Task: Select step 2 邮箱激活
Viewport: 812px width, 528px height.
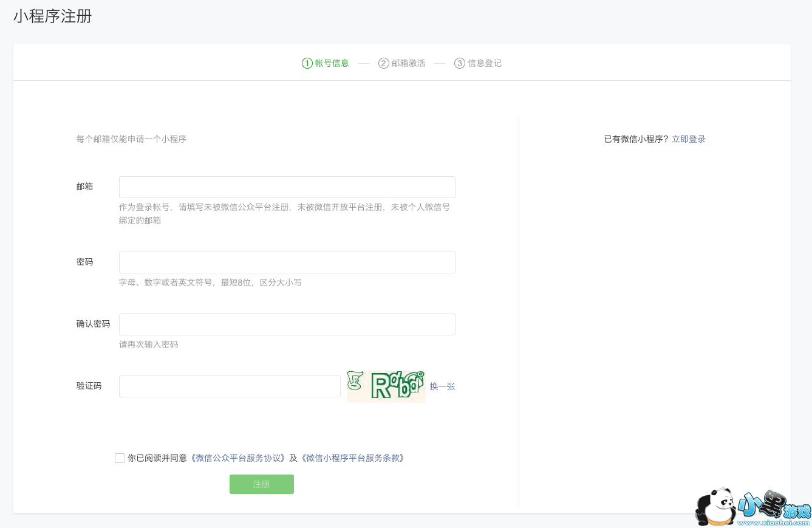Action: click(402, 63)
